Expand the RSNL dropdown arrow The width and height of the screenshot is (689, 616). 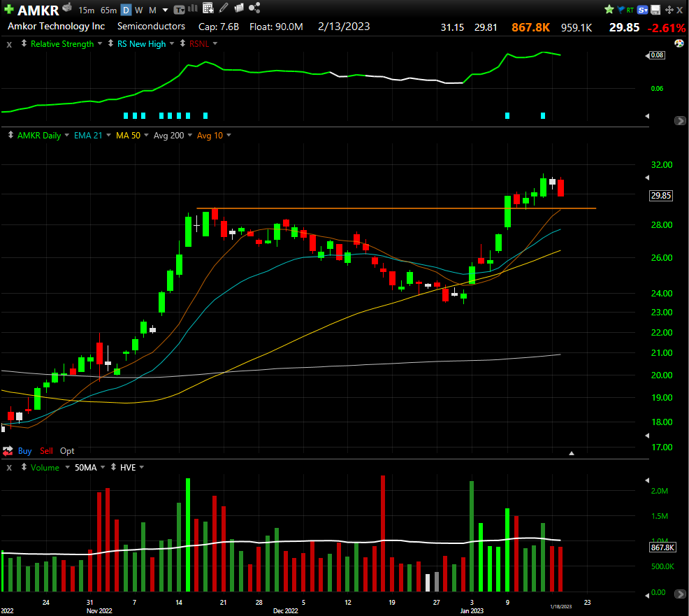tap(215, 43)
